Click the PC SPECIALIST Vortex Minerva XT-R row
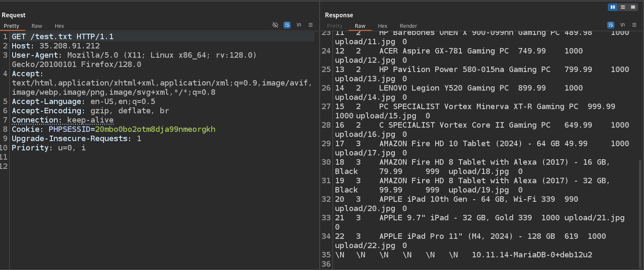The height and width of the screenshot is (270, 644). pyautogui.click(x=475, y=111)
